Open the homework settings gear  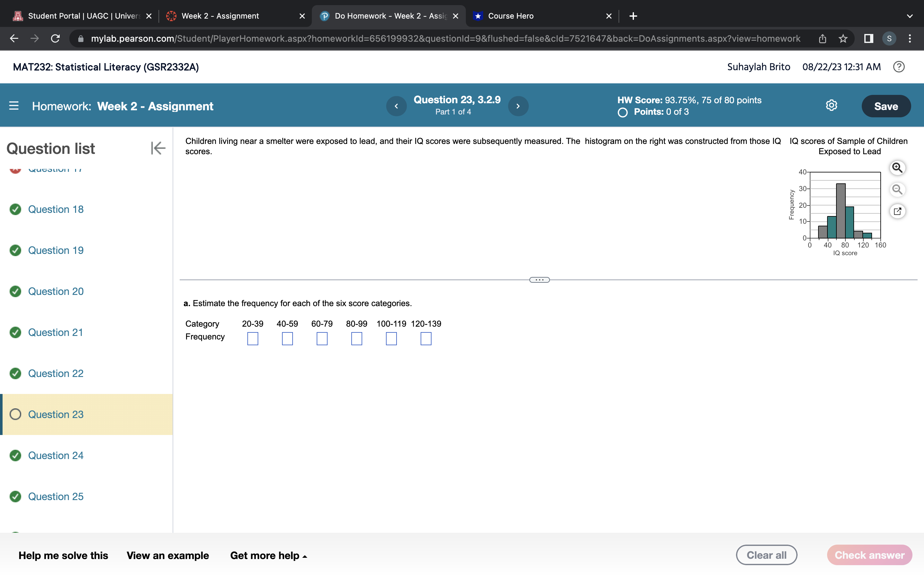pos(831,106)
